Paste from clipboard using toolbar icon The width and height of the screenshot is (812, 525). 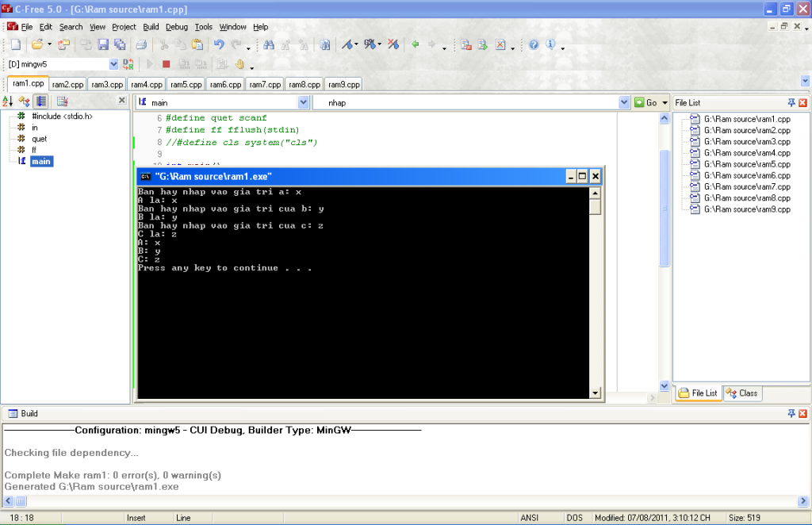(x=197, y=44)
